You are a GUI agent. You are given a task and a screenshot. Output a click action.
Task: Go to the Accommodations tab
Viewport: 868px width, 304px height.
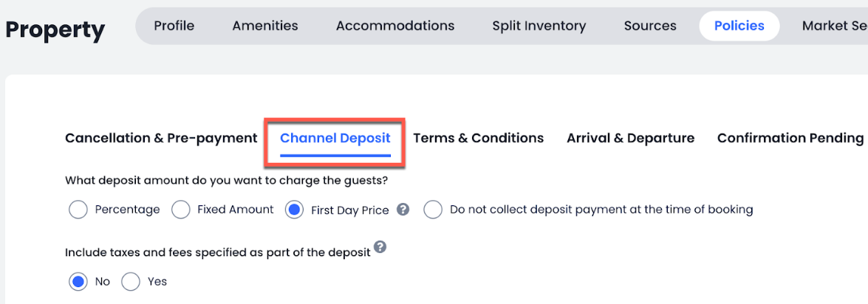[395, 26]
